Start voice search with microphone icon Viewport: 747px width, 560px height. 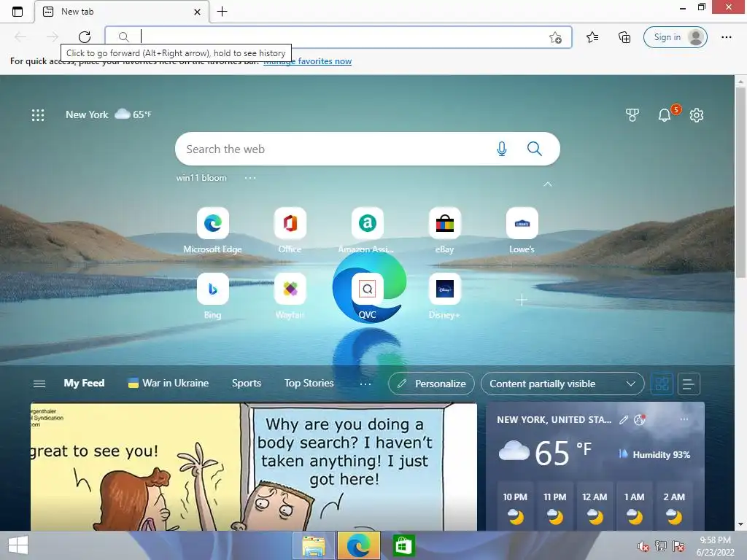502,149
